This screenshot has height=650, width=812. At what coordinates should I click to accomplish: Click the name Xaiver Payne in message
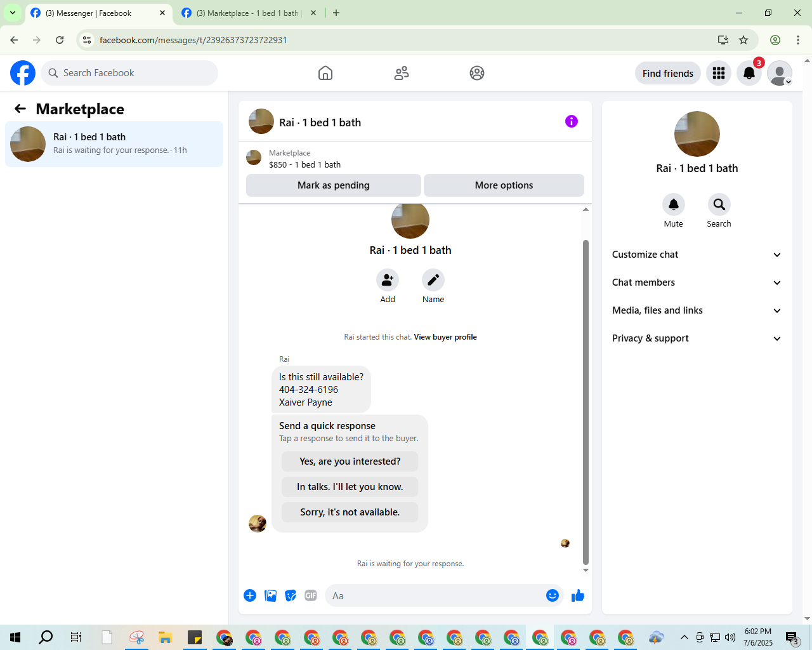pos(306,402)
